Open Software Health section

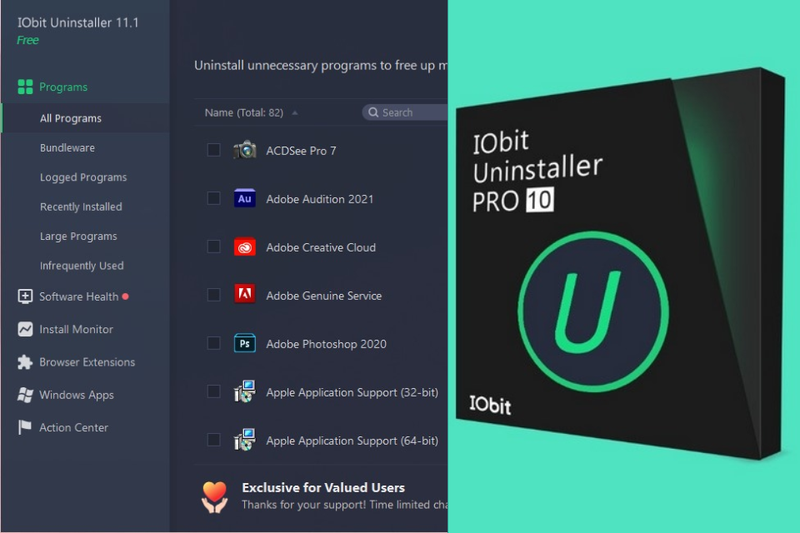click(79, 296)
